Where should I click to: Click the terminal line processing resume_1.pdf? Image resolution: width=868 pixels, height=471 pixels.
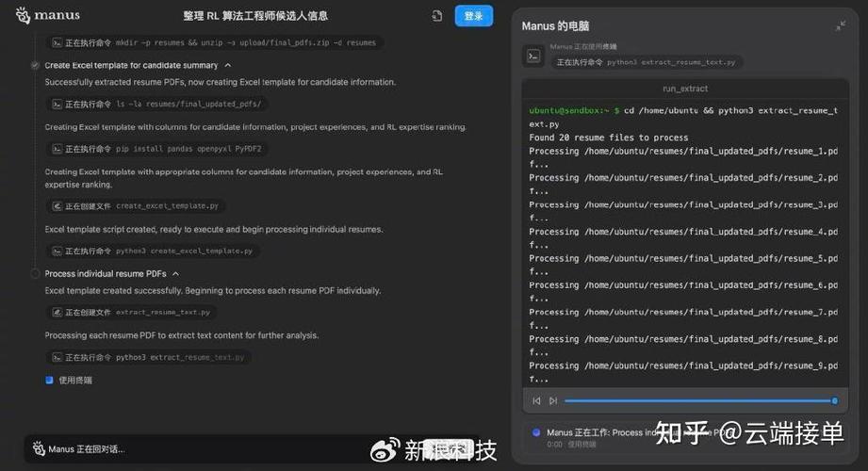pos(683,157)
